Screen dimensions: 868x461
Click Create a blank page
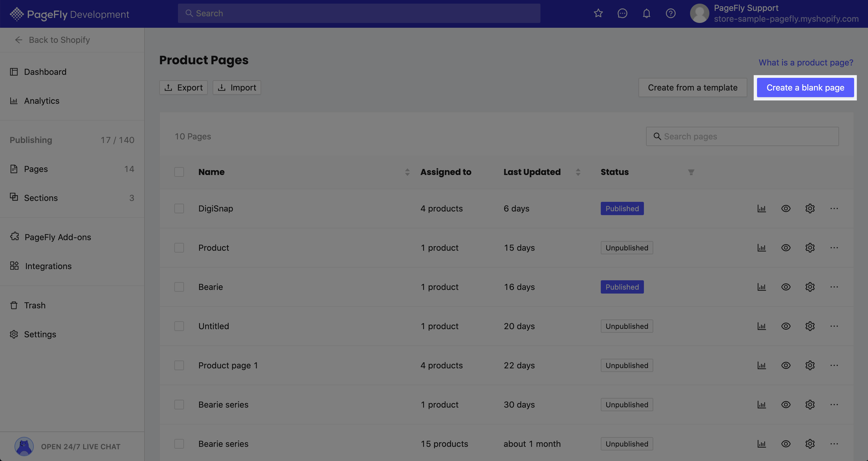coord(805,87)
